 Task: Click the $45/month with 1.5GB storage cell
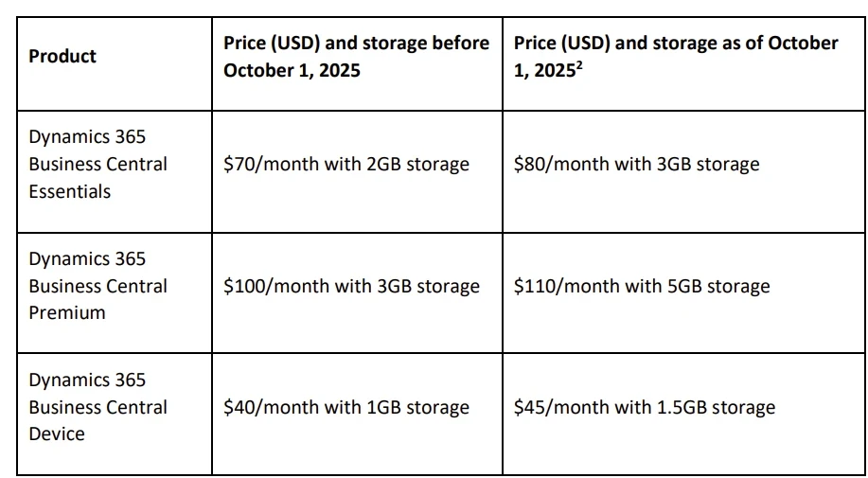click(x=644, y=408)
